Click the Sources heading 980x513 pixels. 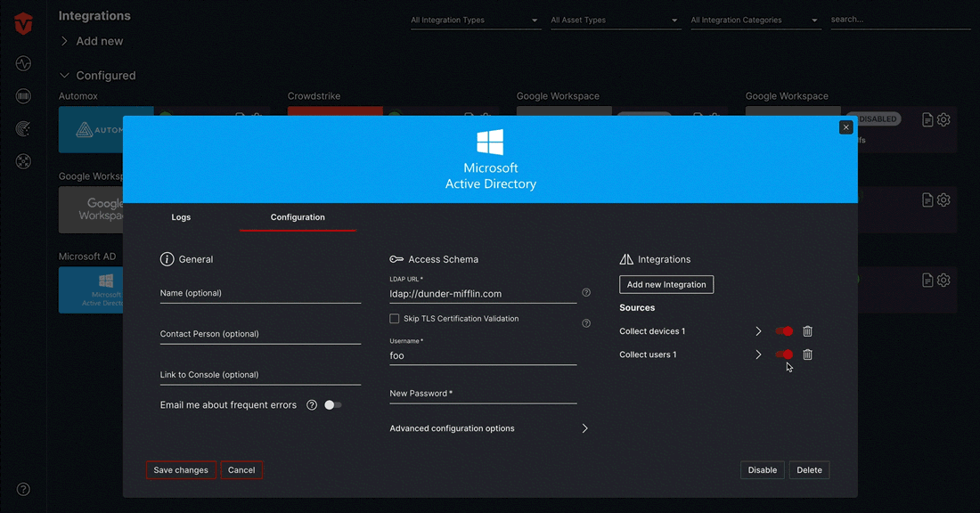637,308
